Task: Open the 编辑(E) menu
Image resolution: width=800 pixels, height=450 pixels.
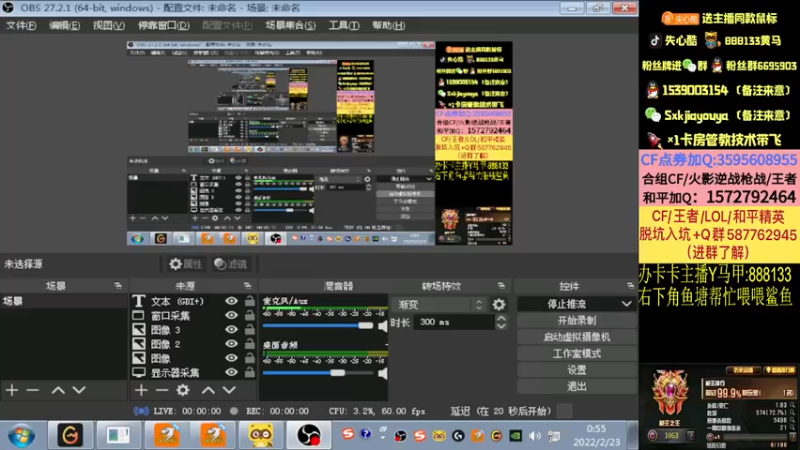Action: (64, 26)
